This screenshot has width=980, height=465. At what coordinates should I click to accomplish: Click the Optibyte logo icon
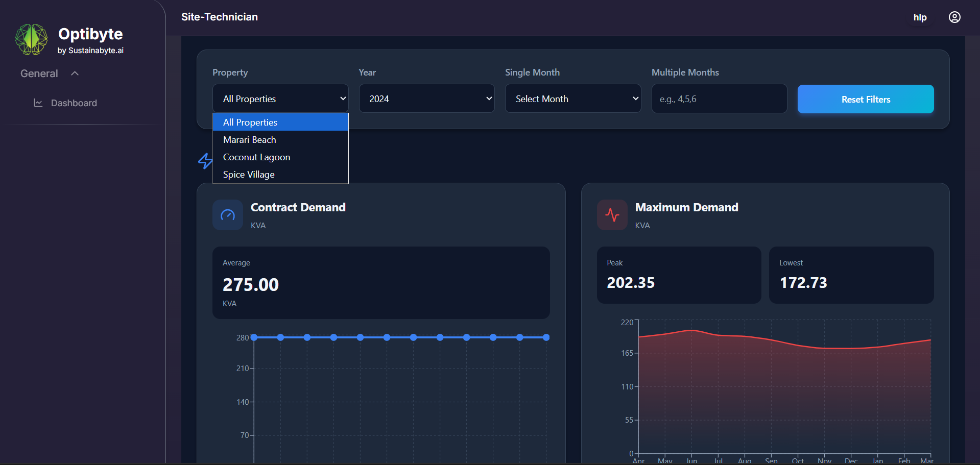(32, 39)
